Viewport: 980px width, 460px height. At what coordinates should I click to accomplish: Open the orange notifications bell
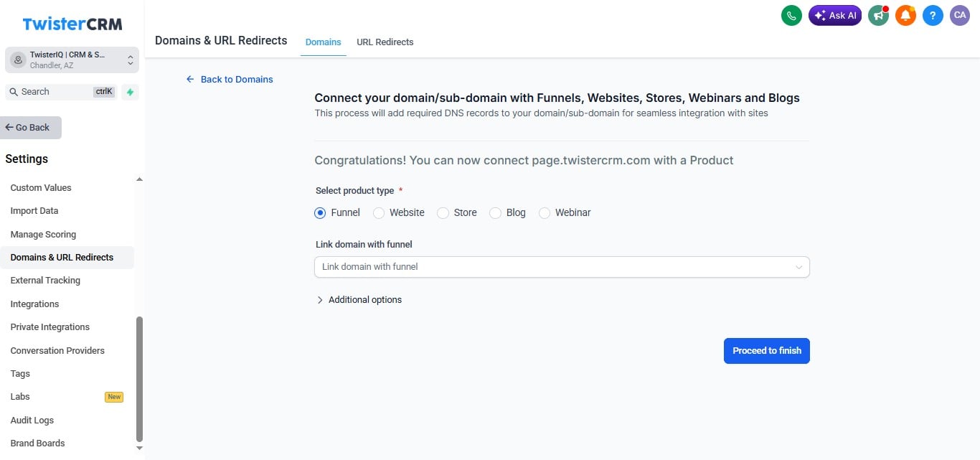pyautogui.click(x=905, y=16)
